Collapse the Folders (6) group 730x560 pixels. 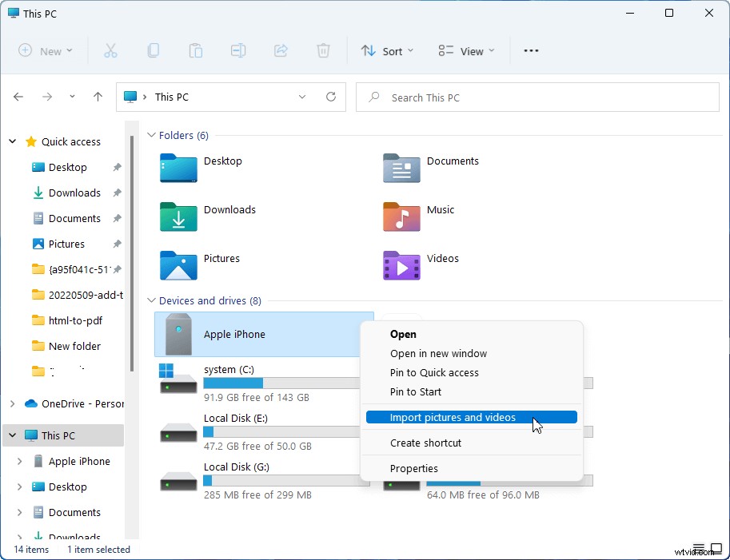(x=151, y=135)
